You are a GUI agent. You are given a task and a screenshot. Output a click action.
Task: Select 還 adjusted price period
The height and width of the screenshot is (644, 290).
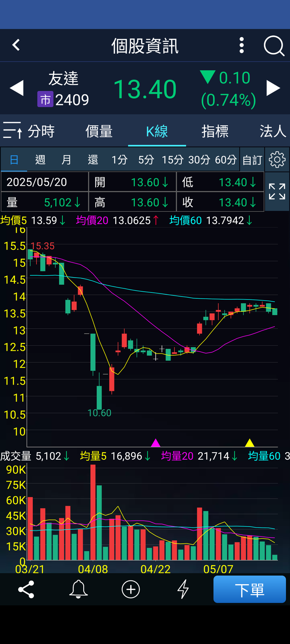pos(93,160)
